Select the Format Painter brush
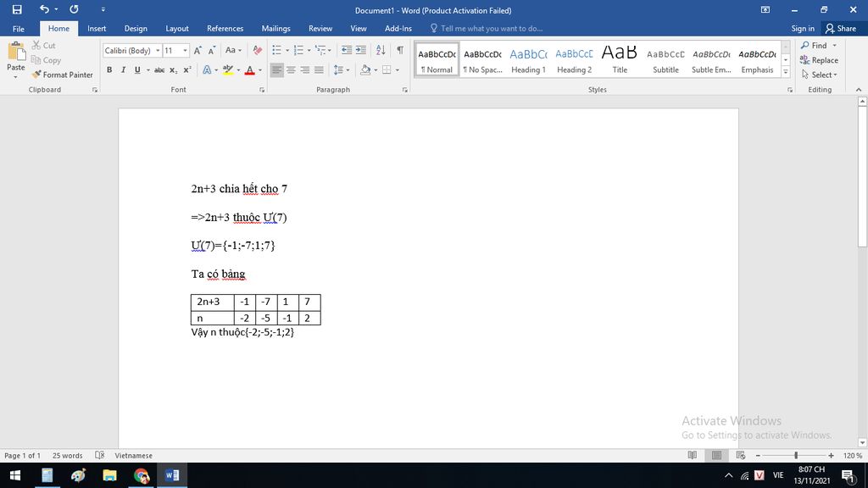868x488 pixels. (x=62, y=75)
